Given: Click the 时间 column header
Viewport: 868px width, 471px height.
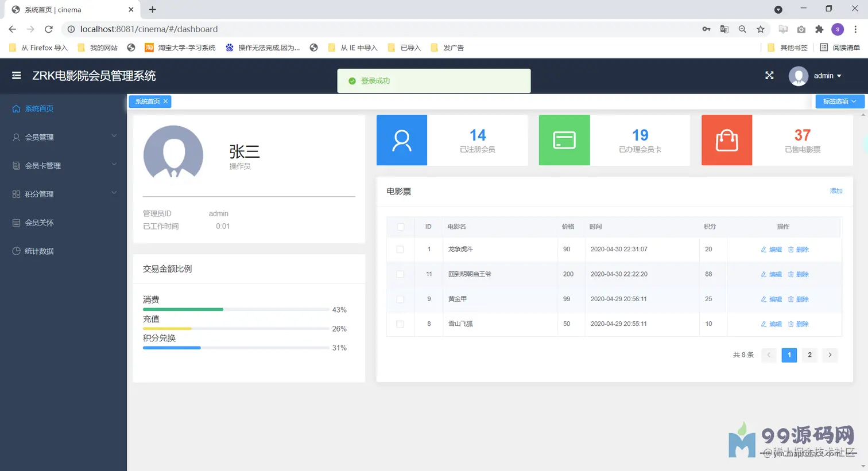Looking at the screenshot, I should 595,227.
